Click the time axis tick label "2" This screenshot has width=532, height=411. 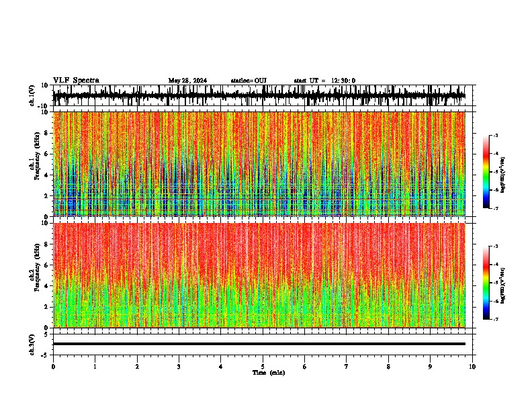137,367
